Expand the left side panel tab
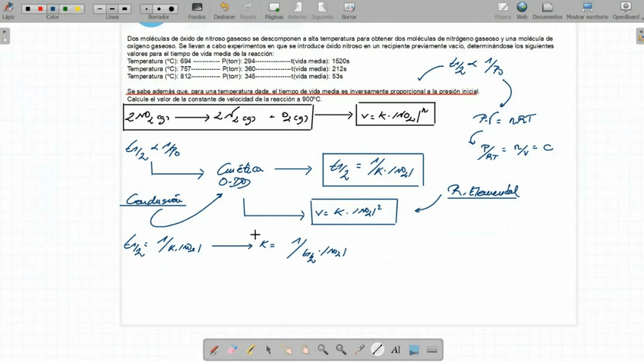This screenshot has height=362, width=644. [5, 36]
